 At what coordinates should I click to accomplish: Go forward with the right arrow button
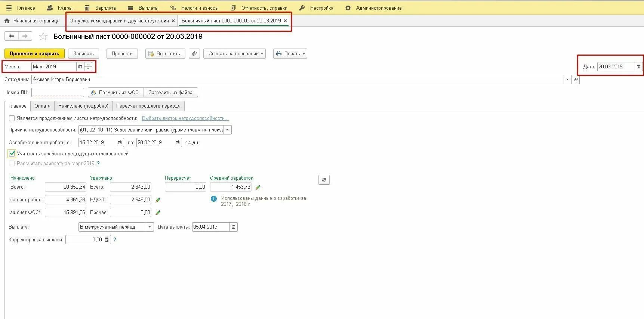(25, 36)
